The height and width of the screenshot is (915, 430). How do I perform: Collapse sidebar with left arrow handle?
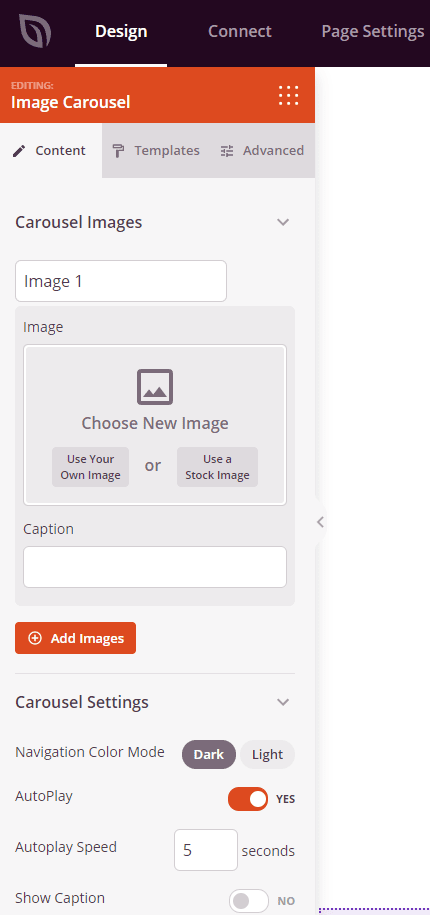click(x=320, y=522)
